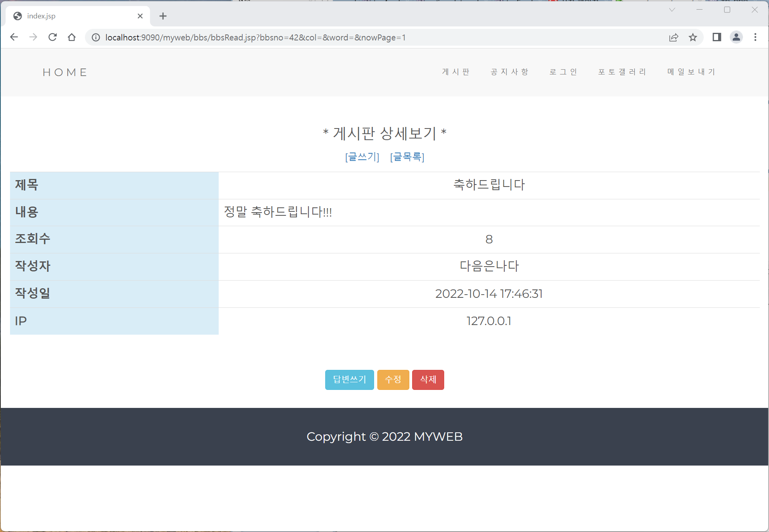This screenshot has width=769, height=532.
Task: Click the 로그인 navigation link
Action: point(563,72)
